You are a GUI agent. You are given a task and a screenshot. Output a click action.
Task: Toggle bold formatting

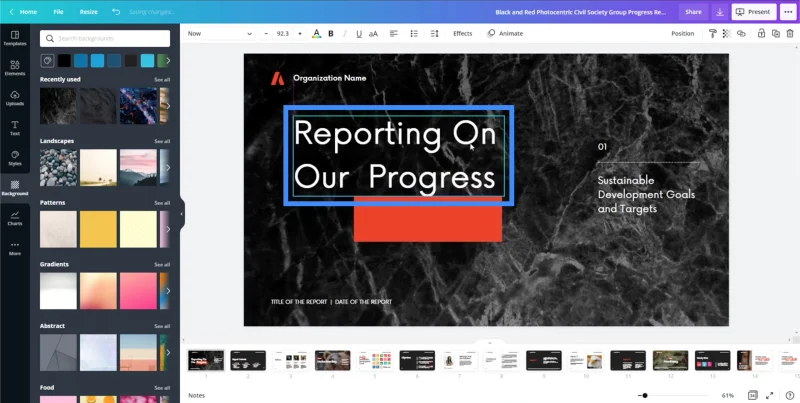tap(331, 34)
